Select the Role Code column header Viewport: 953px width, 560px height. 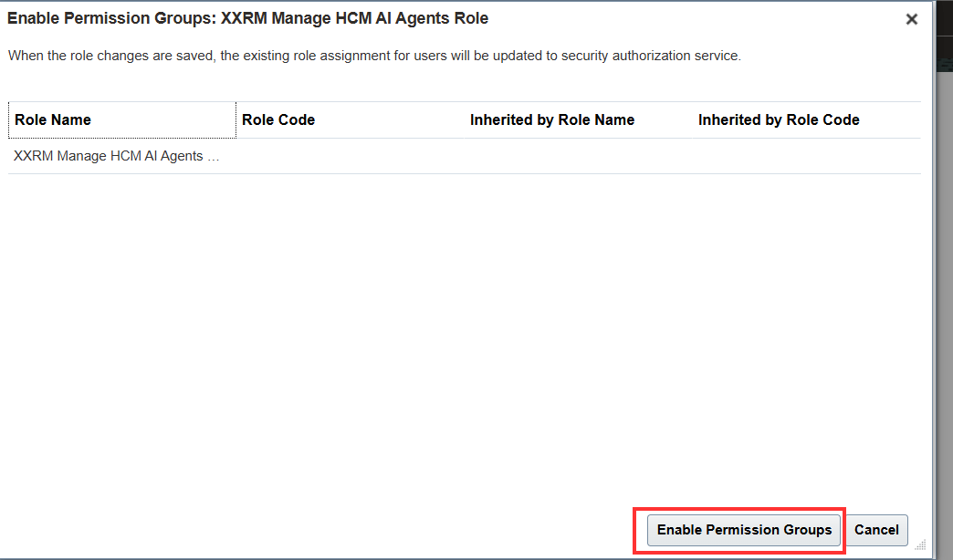278,119
